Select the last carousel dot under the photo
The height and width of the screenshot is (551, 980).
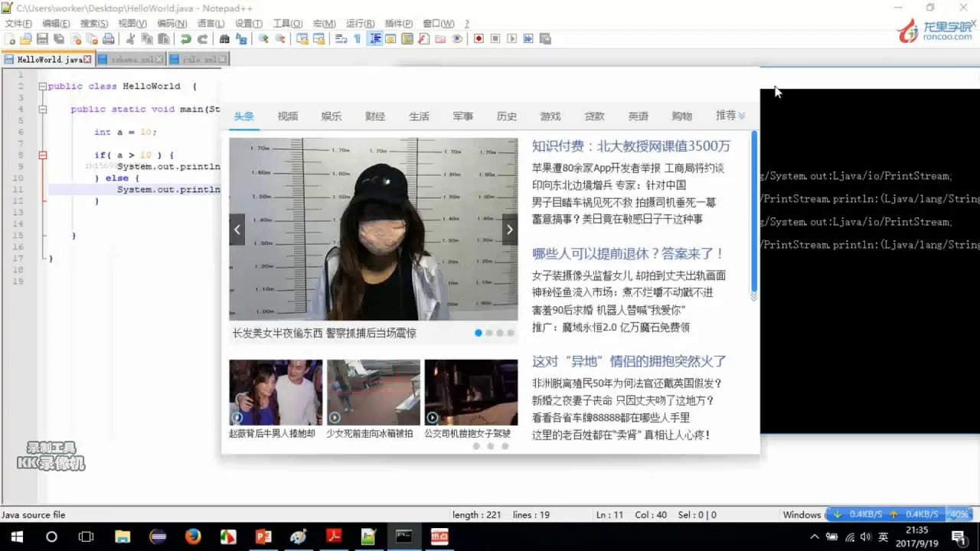click(x=511, y=333)
